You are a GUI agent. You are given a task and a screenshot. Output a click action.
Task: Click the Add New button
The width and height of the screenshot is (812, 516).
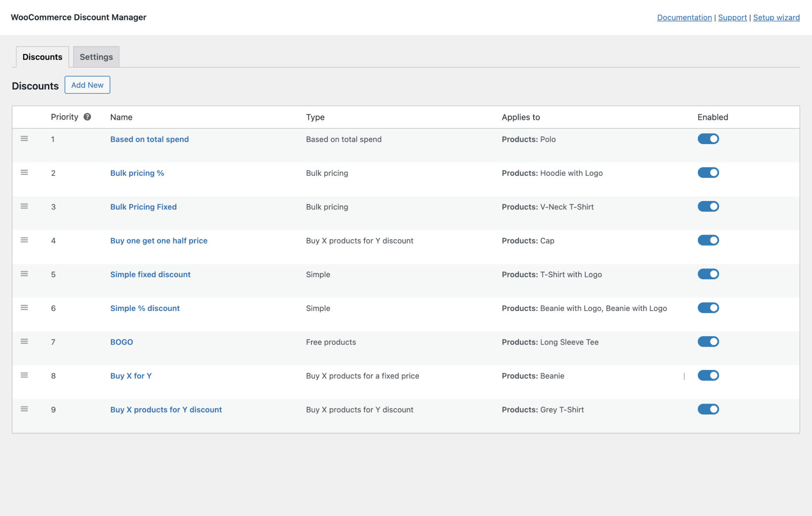tap(87, 85)
